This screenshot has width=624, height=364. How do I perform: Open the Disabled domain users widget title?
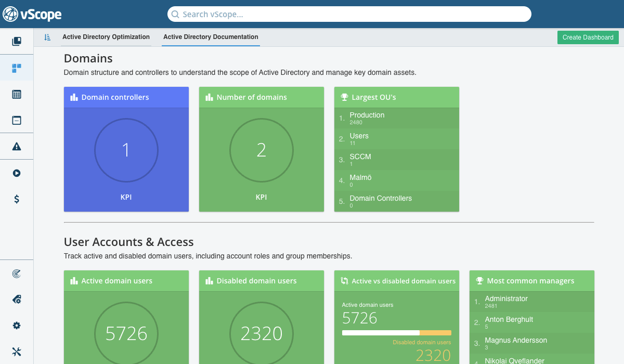256,281
